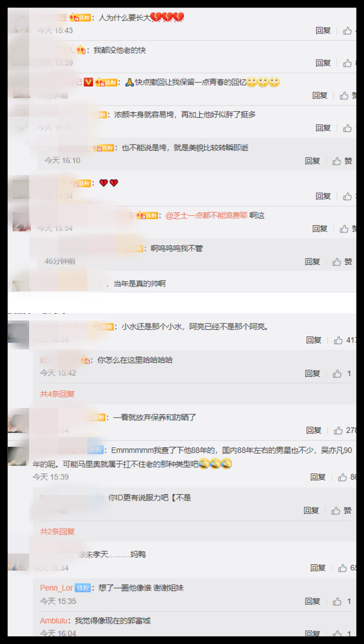Reply to 像朱孝天 comment
364x644 pixels.
click(x=318, y=568)
